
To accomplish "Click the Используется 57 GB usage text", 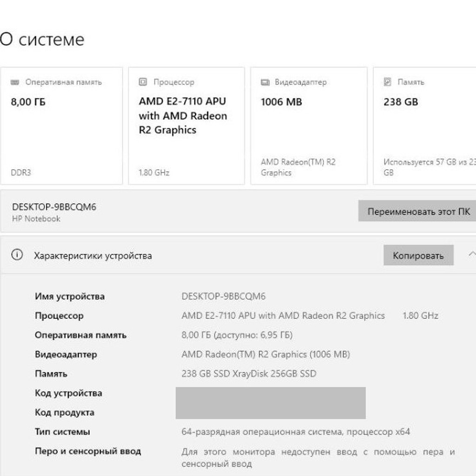I will [430, 167].
